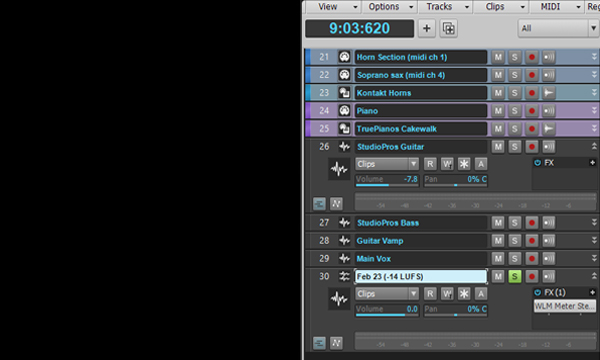Viewport: 600px width, 360px height.
Task: Click TruePianos Cakewalk synth track icon
Action: tap(344, 129)
